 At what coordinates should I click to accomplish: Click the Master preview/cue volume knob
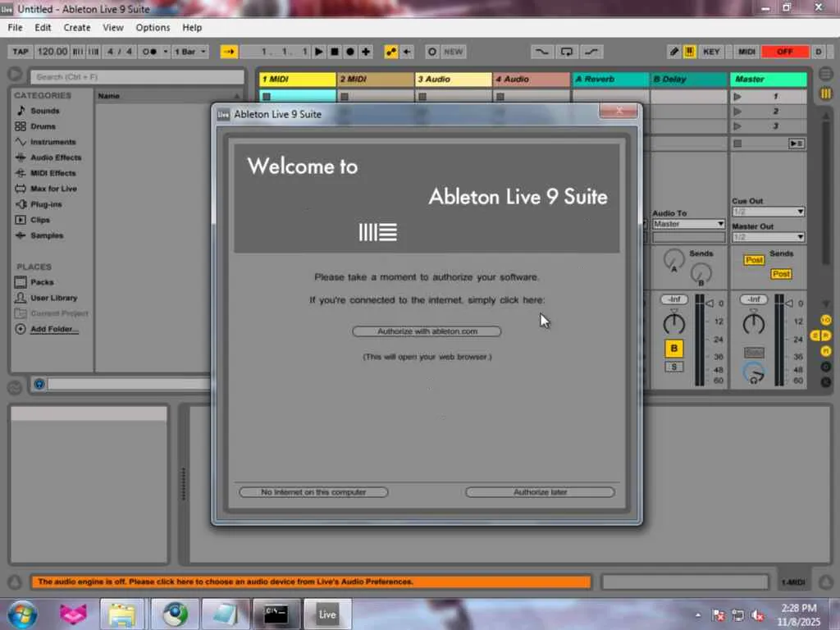(754, 373)
